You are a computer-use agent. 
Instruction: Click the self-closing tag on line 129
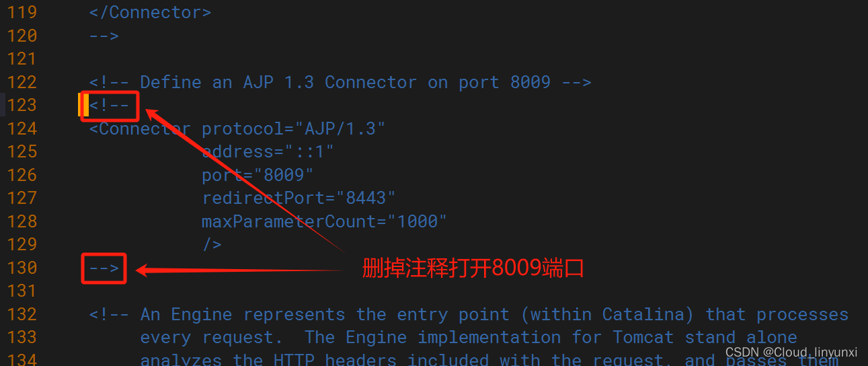[212, 244]
